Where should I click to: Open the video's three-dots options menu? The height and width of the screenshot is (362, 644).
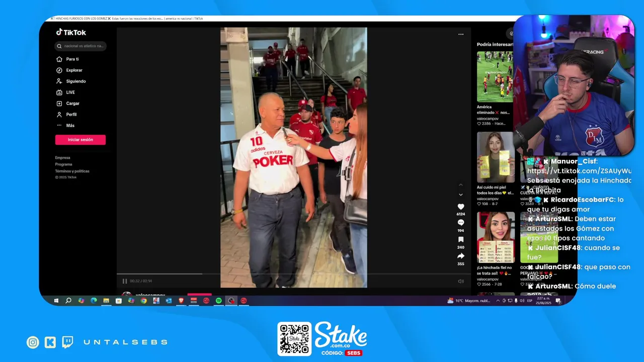click(460, 34)
